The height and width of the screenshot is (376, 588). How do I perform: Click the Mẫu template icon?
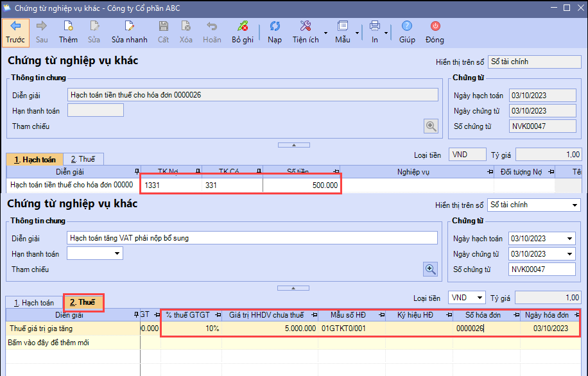coord(343,26)
